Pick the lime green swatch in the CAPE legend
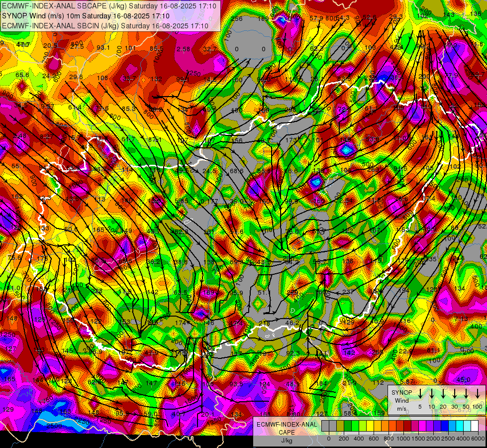 363,426
